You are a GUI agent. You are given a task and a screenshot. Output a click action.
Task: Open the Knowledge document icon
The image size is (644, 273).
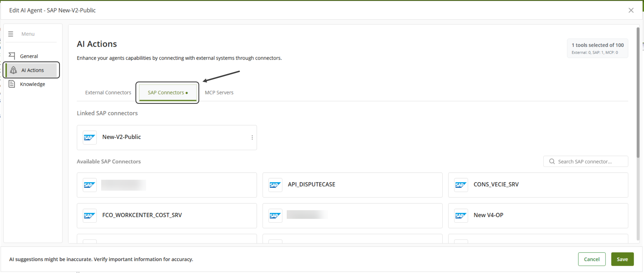point(12,84)
